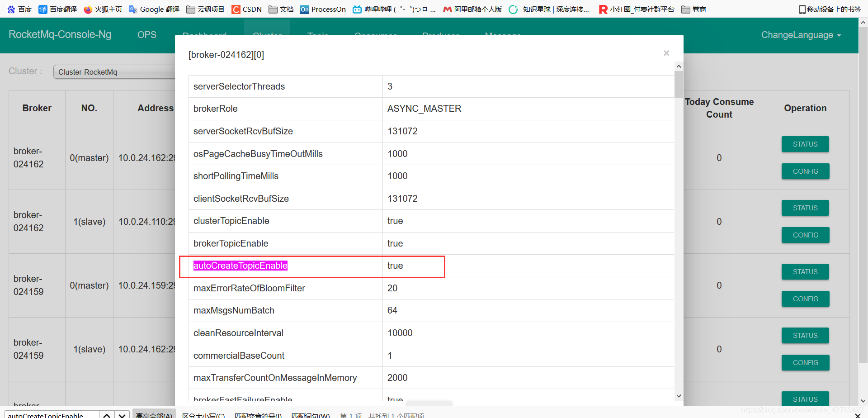Expand the ChangeLanguage dropdown

pos(801,35)
